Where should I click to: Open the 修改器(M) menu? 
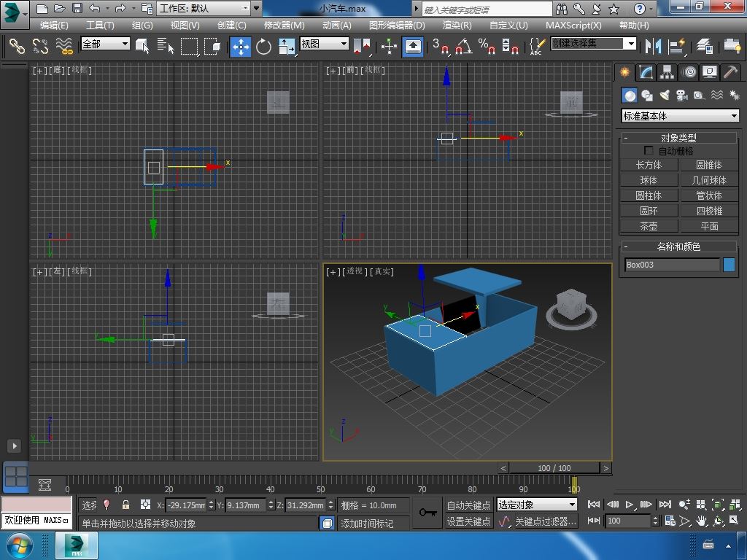[x=284, y=25]
